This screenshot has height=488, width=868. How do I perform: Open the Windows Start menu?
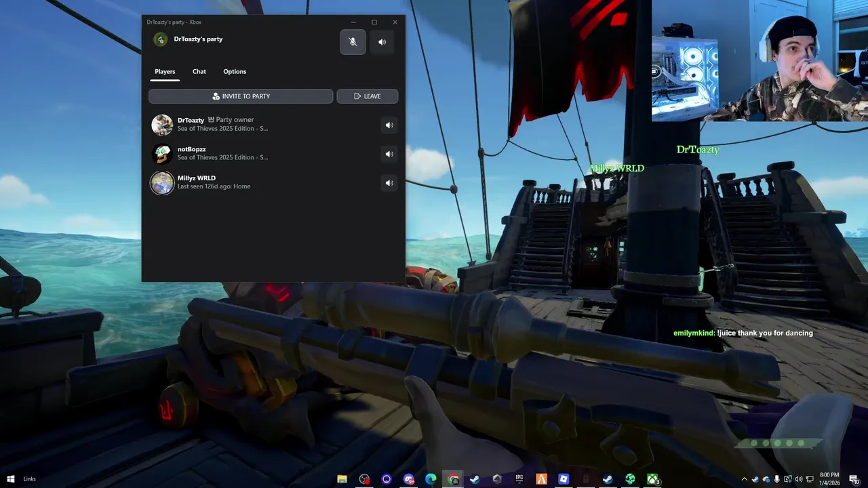(x=11, y=479)
